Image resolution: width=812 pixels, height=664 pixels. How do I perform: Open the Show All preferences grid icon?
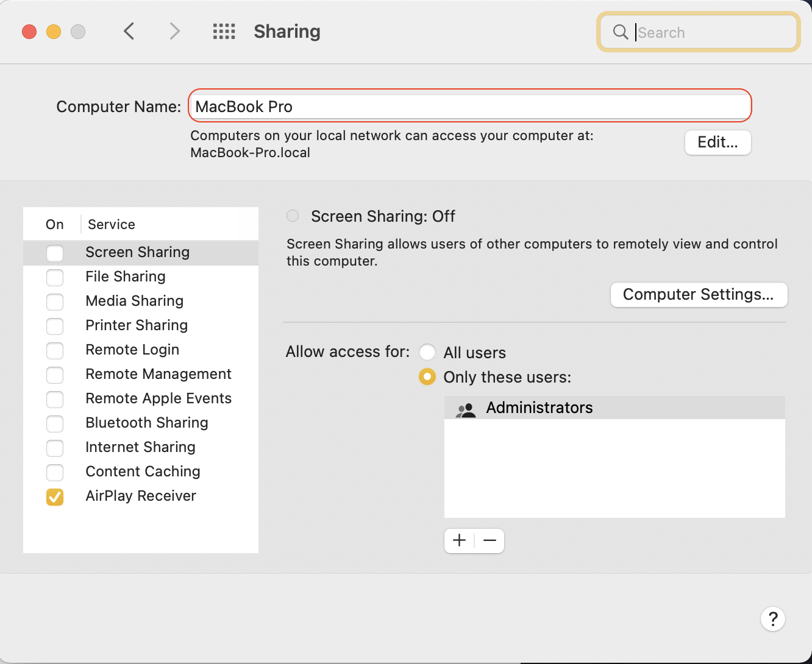[x=224, y=31]
